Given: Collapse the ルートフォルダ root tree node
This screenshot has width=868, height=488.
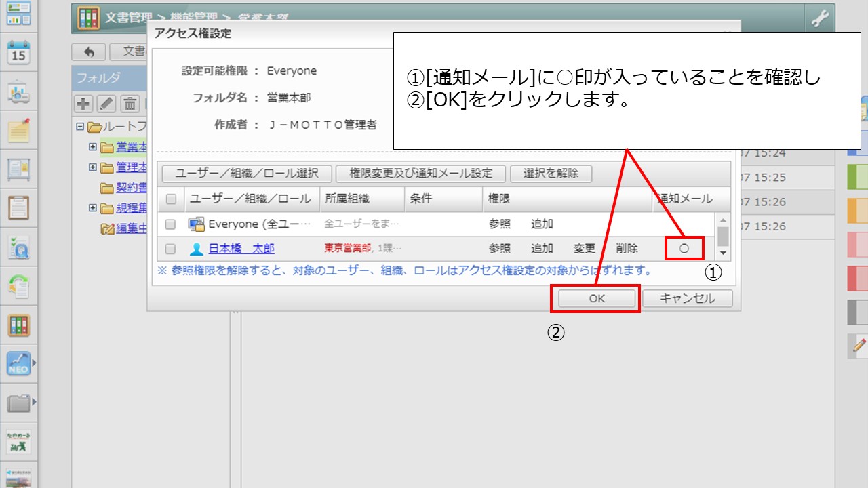Looking at the screenshot, I should 80,127.
